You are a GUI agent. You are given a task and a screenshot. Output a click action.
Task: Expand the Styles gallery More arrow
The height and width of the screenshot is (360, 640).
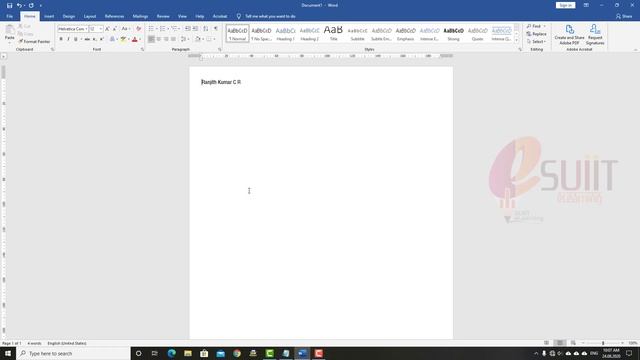tap(517, 40)
